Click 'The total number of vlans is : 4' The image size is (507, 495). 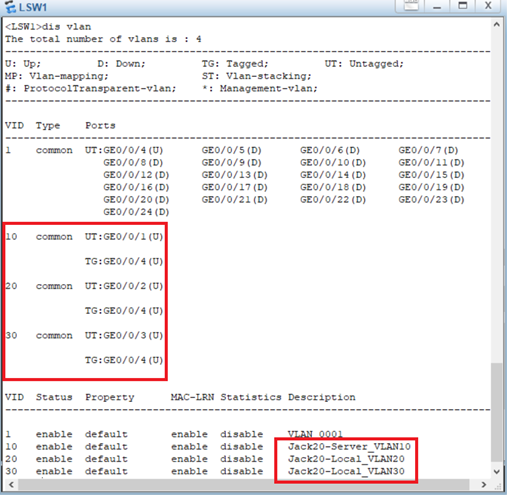103,39
